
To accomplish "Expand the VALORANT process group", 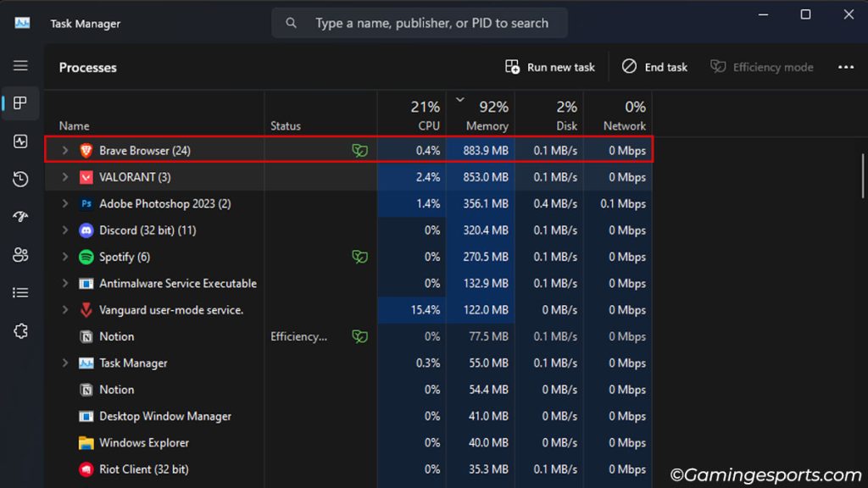I will [x=64, y=176].
